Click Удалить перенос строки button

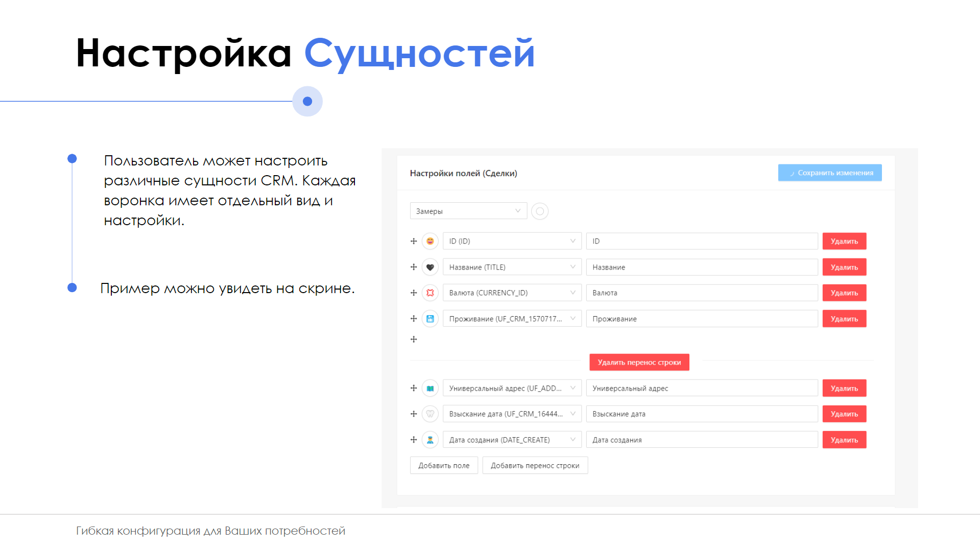click(x=639, y=362)
